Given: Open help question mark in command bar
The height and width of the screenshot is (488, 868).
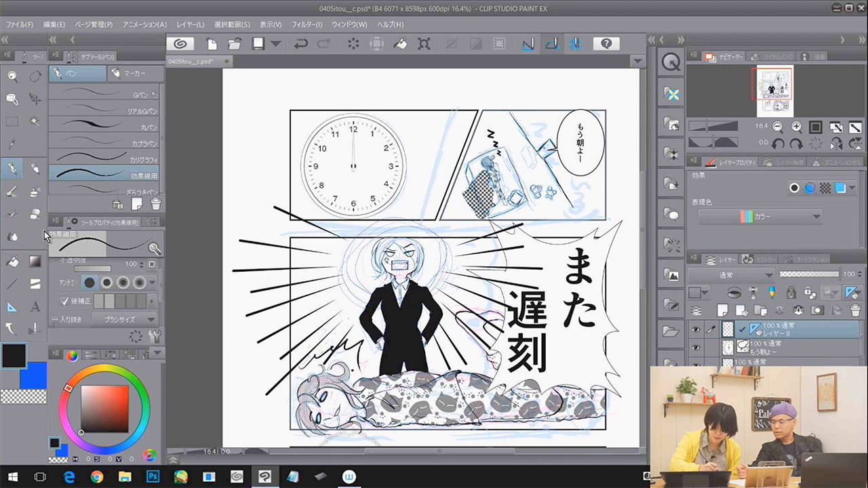Looking at the screenshot, I should [x=606, y=44].
